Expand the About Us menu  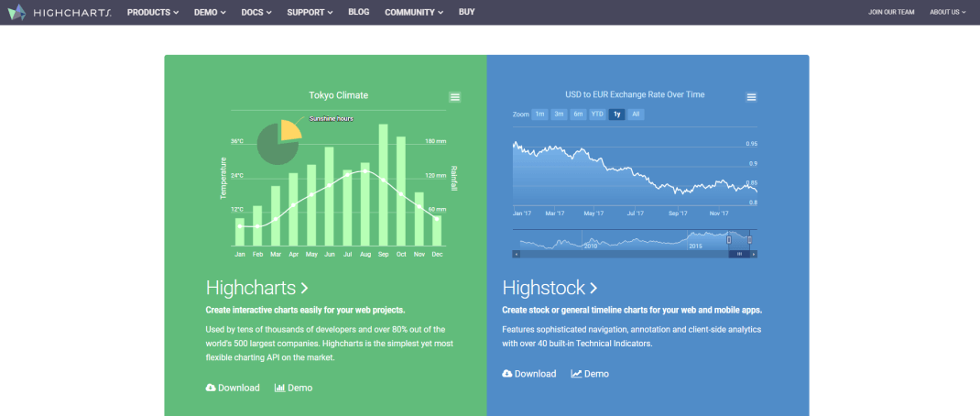coord(948,12)
